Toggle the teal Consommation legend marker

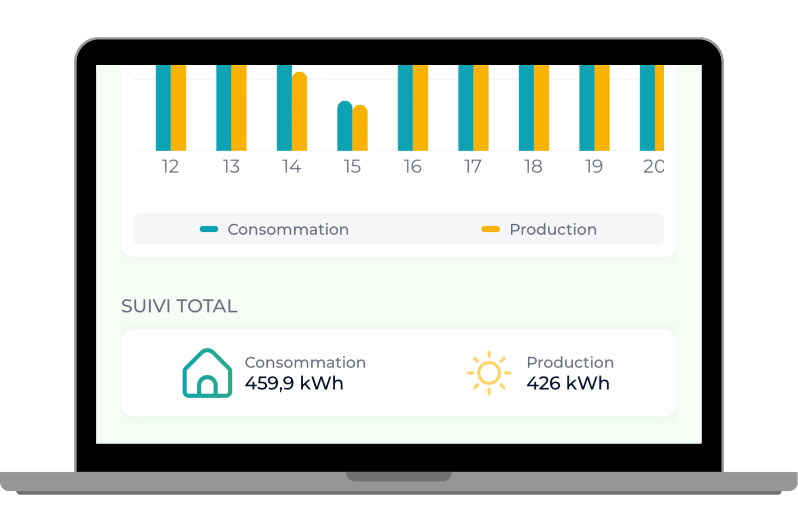[209, 229]
